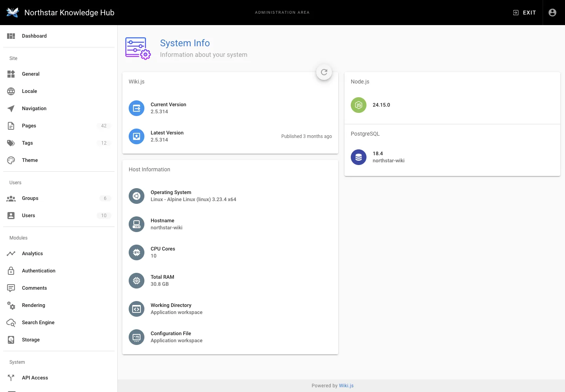The height and width of the screenshot is (392, 565).
Task: Open Navigation settings
Action: pos(59,109)
